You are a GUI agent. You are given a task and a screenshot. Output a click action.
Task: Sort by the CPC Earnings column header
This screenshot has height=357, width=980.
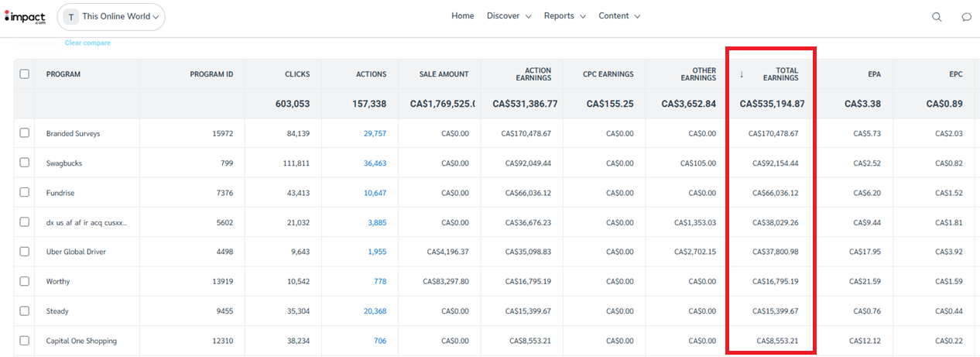point(608,74)
